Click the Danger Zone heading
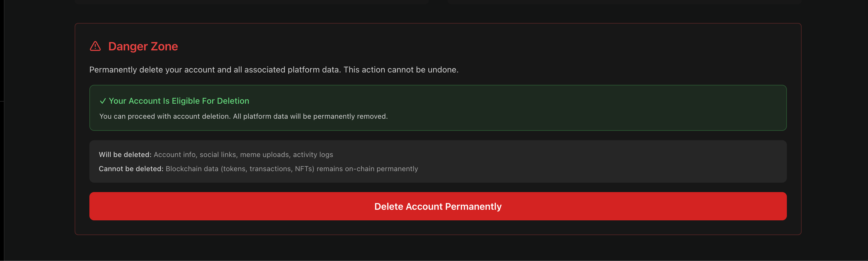The height and width of the screenshot is (261, 868). tap(143, 47)
